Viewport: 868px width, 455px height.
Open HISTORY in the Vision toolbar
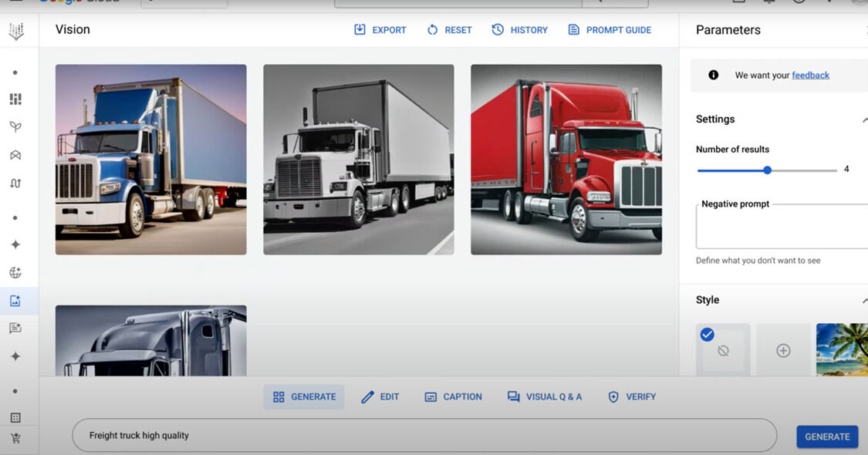click(x=520, y=30)
